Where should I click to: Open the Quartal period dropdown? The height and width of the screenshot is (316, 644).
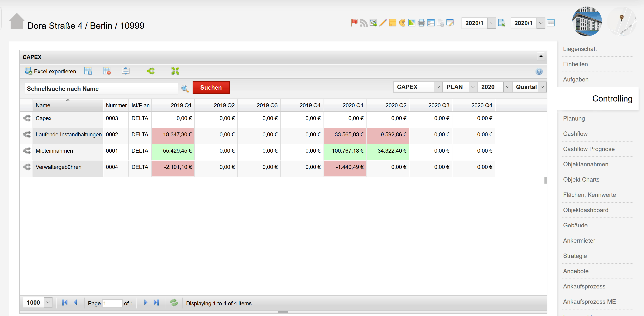click(542, 87)
